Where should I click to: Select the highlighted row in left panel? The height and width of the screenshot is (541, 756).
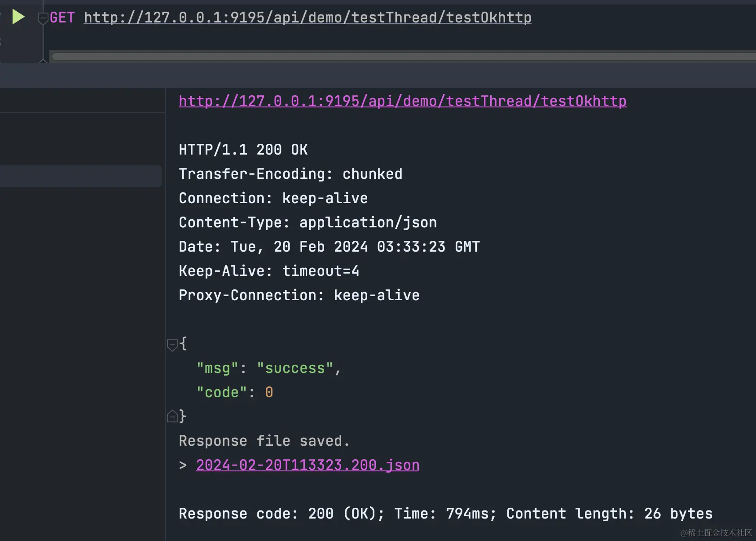[x=81, y=176]
